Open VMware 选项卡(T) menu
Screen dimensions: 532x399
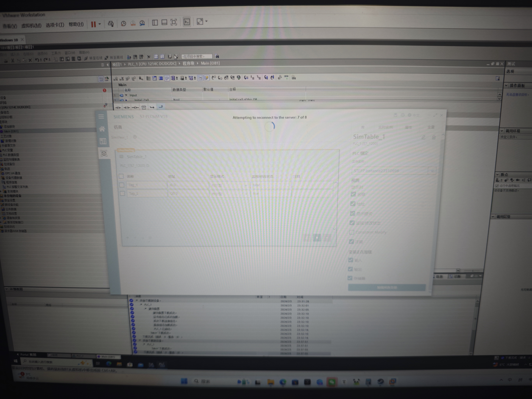click(55, 25)
